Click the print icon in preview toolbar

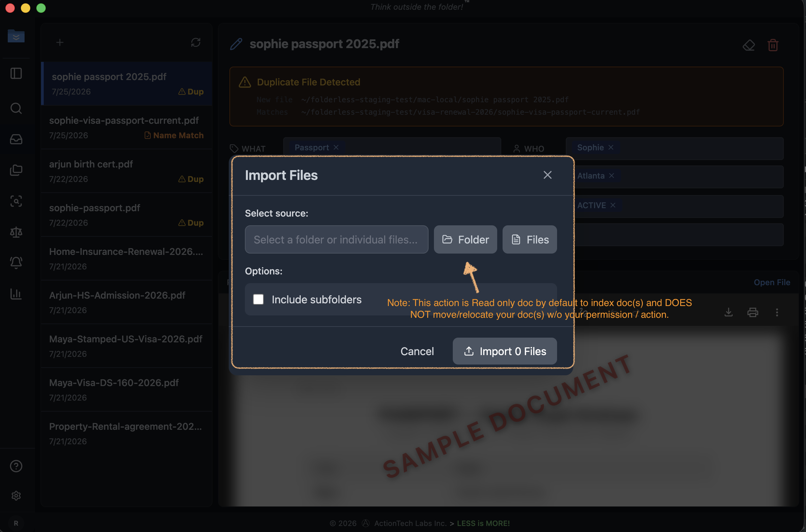pos(753,312)
